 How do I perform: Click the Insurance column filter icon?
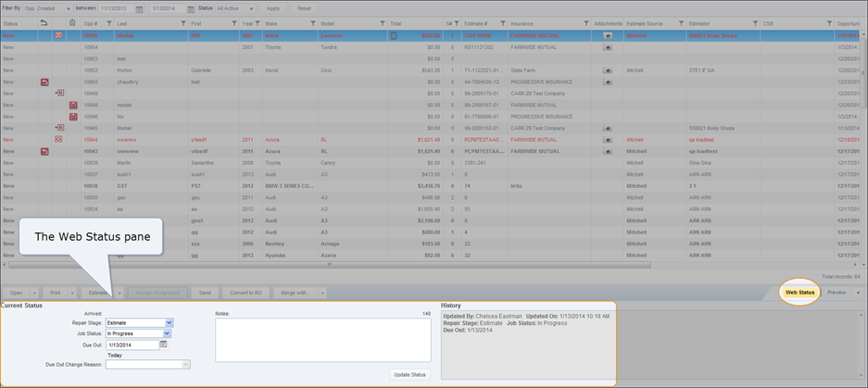click(x=585, y=22)
